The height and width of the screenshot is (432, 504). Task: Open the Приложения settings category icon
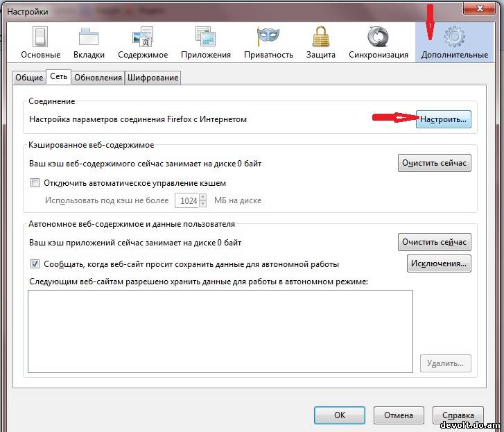206,37
